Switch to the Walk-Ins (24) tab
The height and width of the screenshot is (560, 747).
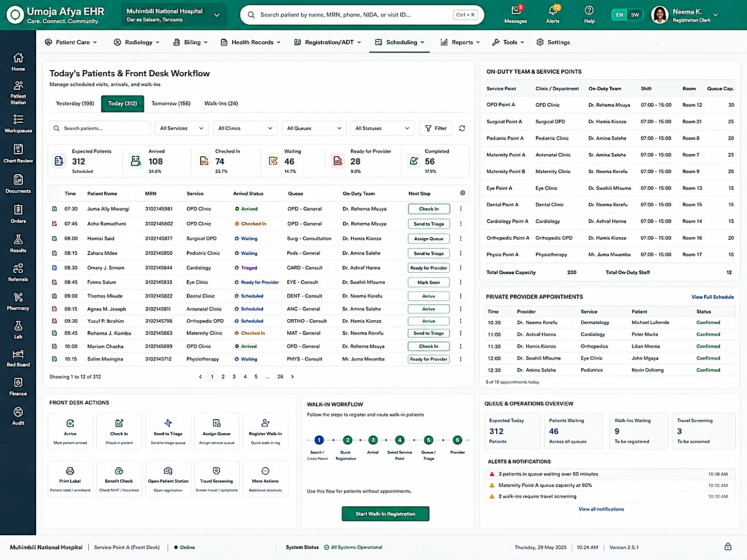(221, 104)
